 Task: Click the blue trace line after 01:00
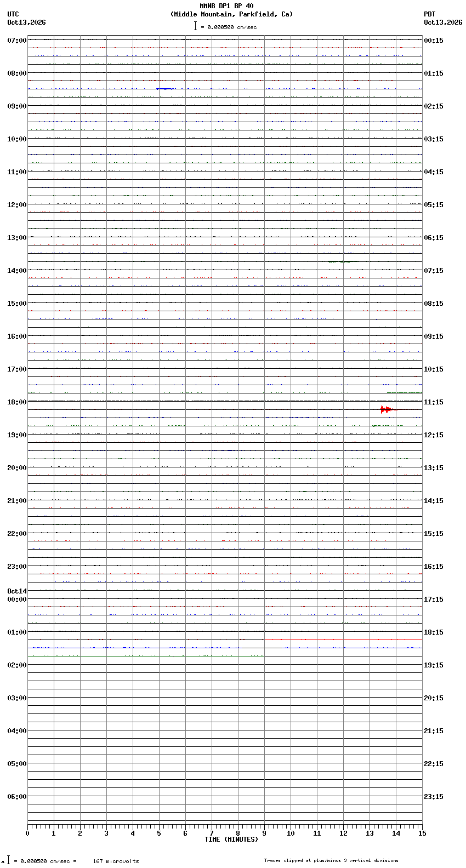click(x=225, y=648)
